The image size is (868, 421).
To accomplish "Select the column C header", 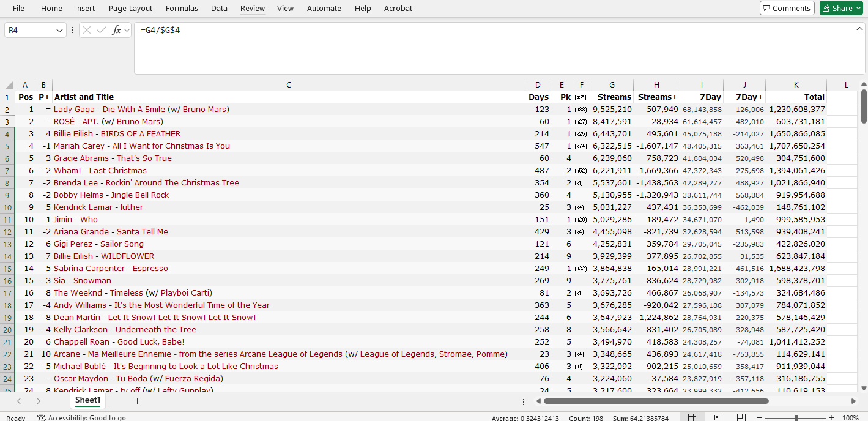I will (289, 85).
